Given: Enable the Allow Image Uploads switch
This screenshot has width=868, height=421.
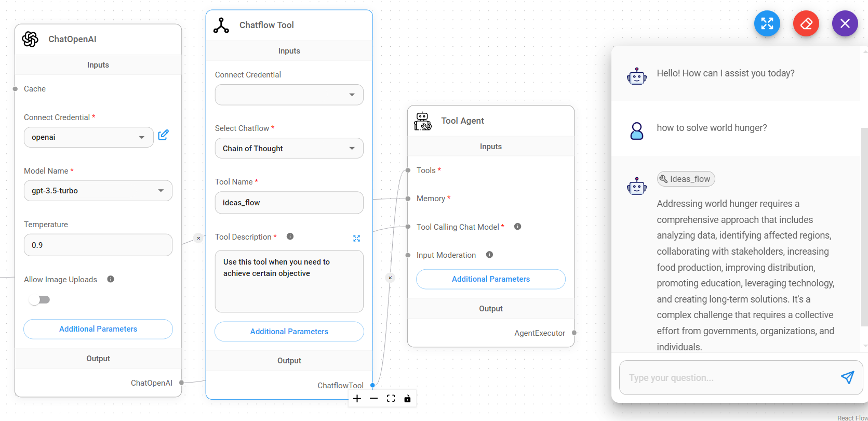Looking at the screenshot, I should tap(39, 300).
